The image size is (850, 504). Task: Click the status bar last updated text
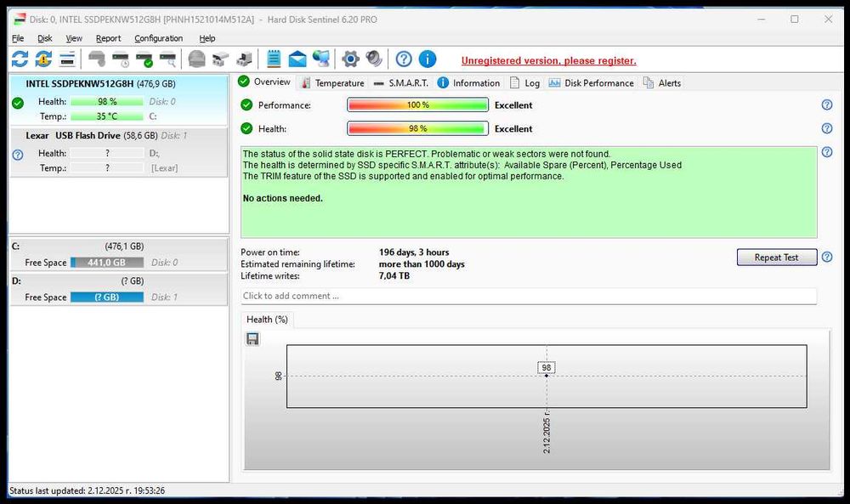point(88,490)
